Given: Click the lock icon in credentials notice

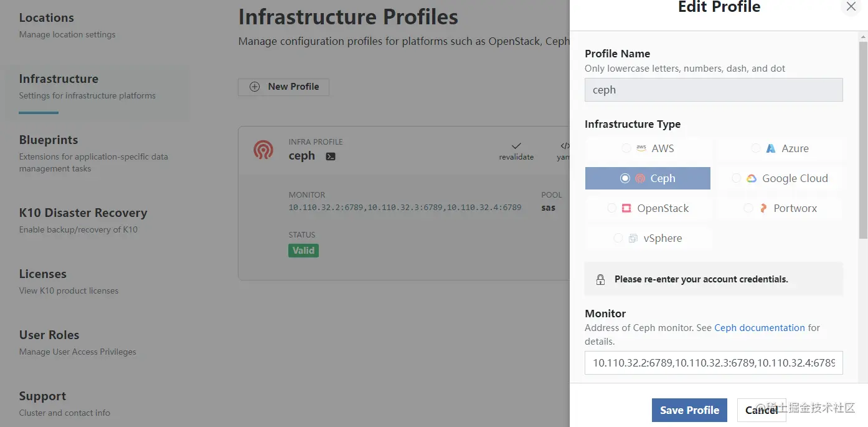Looking at the screenshot, I should pos(600,279).
